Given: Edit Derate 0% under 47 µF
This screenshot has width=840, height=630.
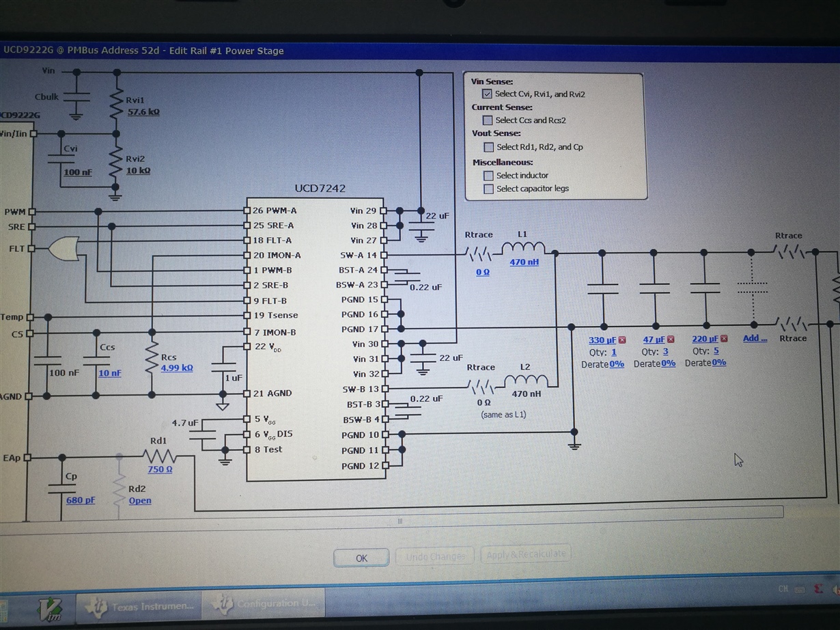Looking at the screenshot, I should tap(668, 364).
